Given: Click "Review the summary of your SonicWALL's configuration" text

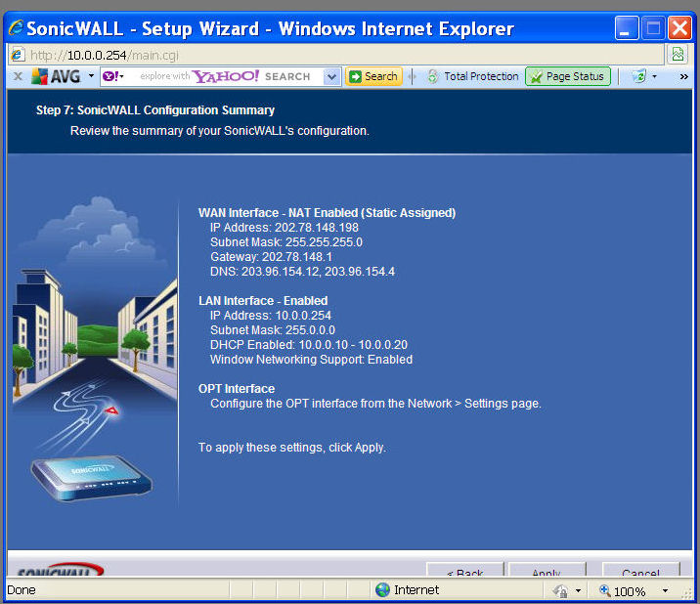Looking at the screenshot, I should click(220, 131).
